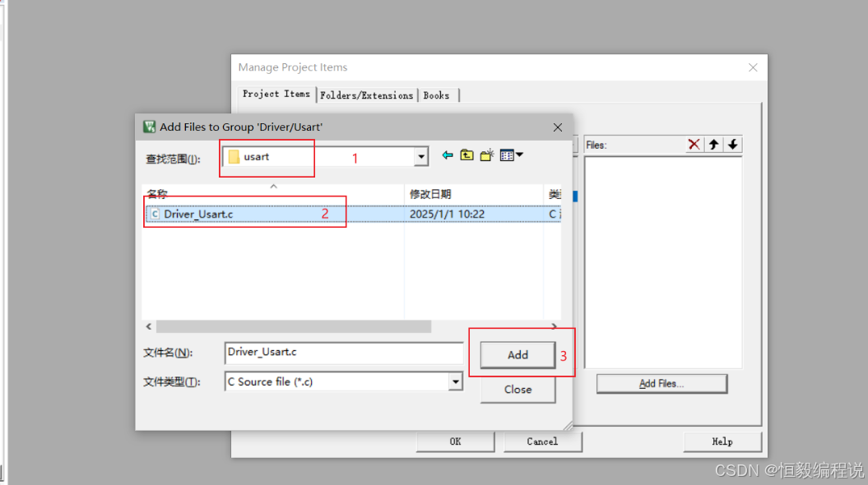Select C Source file (*.c) combo box
Image resolution: width=868 pixels, height=485 pixels.
pos(344,381)
